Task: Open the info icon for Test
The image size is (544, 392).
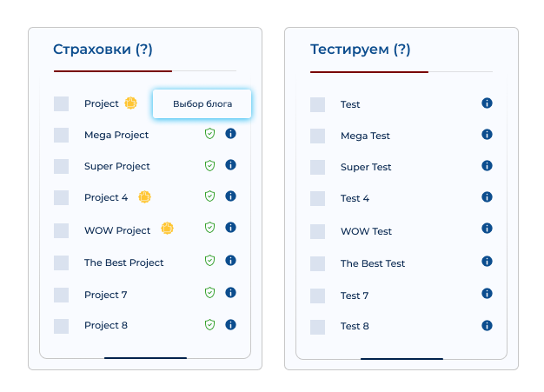Action: pos(488,103)
